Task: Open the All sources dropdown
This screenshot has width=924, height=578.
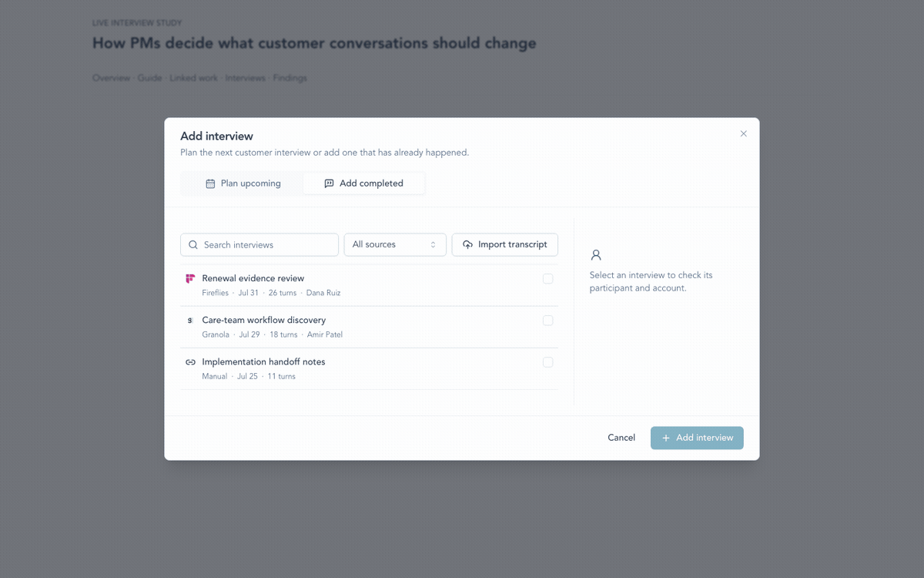Action: coord(395,245)
